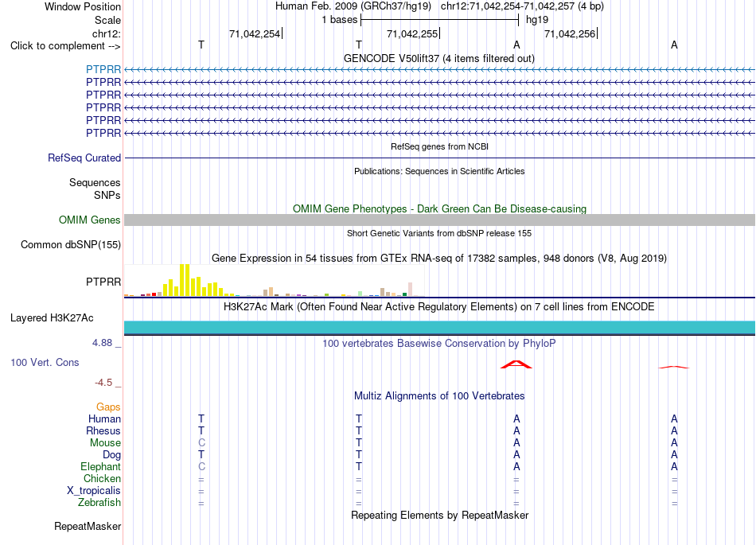Select the 'Elephant' species row label
This screenshot has height=545, width=756.
coord(100,467)
